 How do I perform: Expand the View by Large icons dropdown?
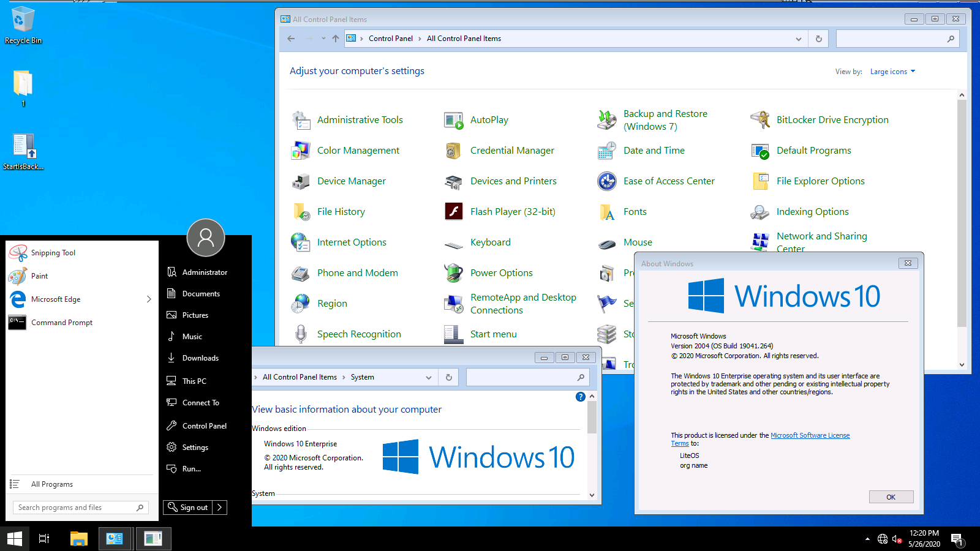point(893,72)
